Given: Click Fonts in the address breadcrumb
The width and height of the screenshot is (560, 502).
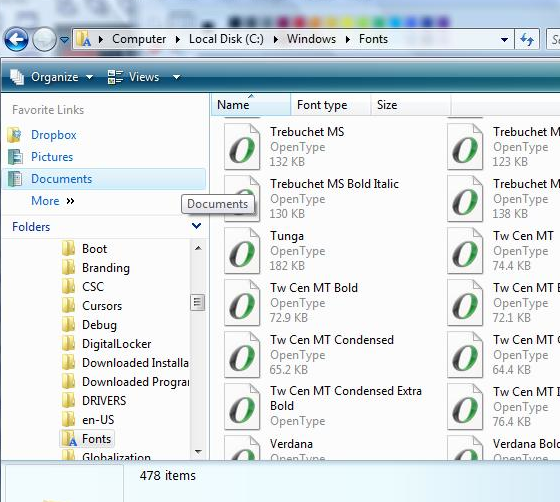Looking at the screenshot, I should pos(373,39).
